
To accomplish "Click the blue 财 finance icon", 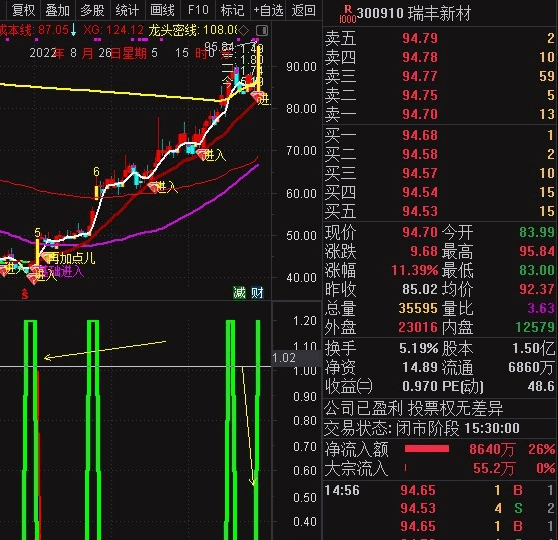I will [257, 293].
